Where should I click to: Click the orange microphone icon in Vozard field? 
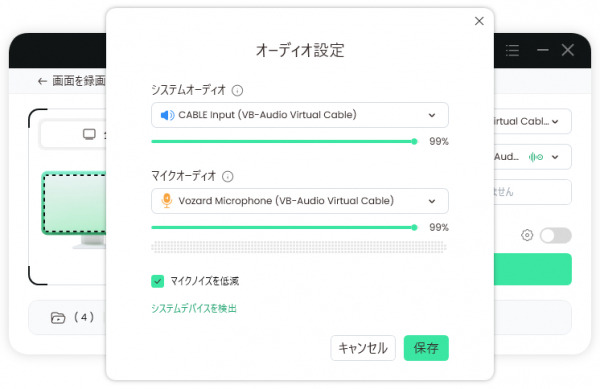[166, 200]
